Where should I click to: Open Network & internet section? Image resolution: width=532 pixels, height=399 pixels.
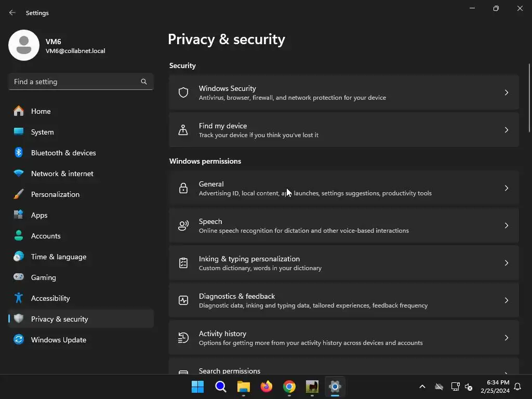click(x=81, y=174)
